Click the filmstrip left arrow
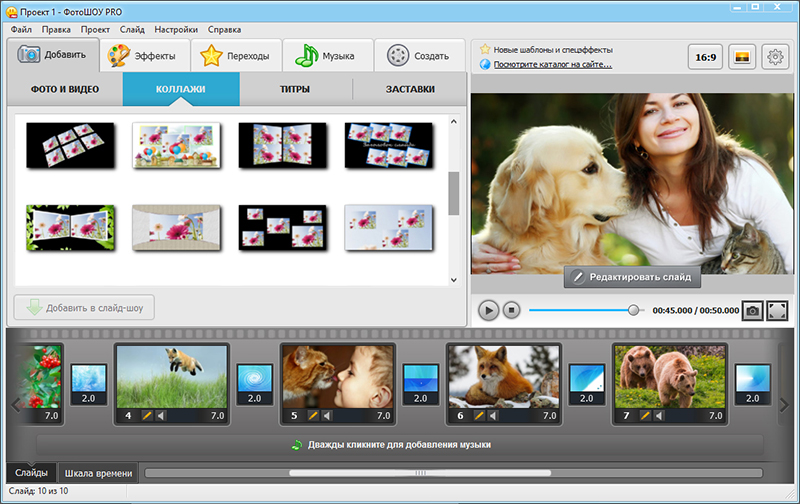 pyautogui.click(x=15, y=405)
